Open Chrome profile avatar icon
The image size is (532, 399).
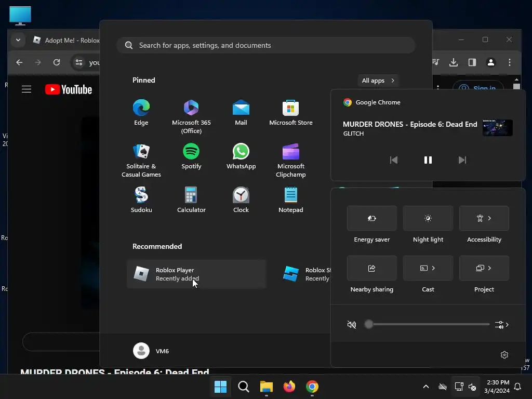[x=491, y=62]
